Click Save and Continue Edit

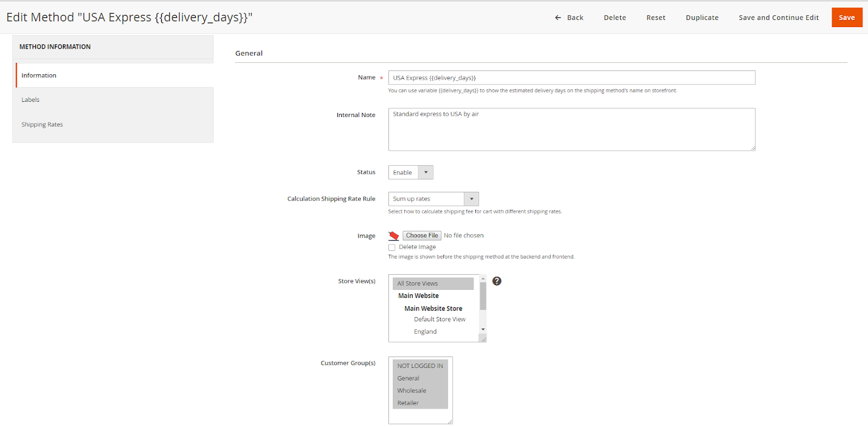pyautogui.click(x=778, y=18)
